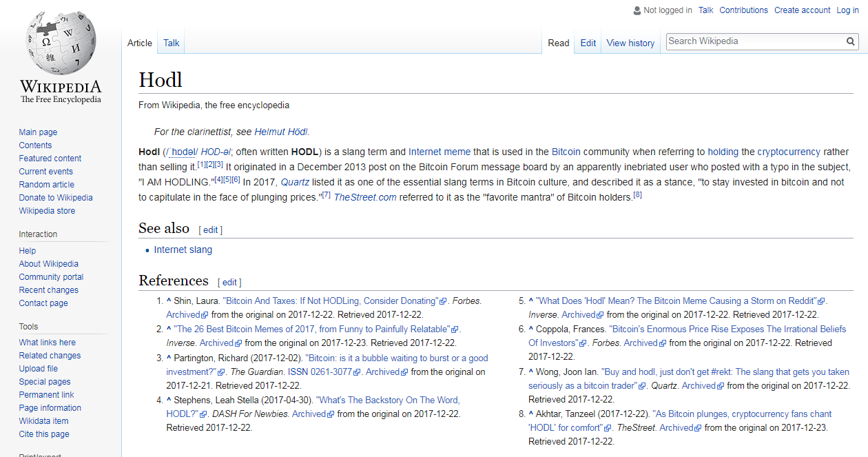
Task: Click Create account
Action: (803, 10)
